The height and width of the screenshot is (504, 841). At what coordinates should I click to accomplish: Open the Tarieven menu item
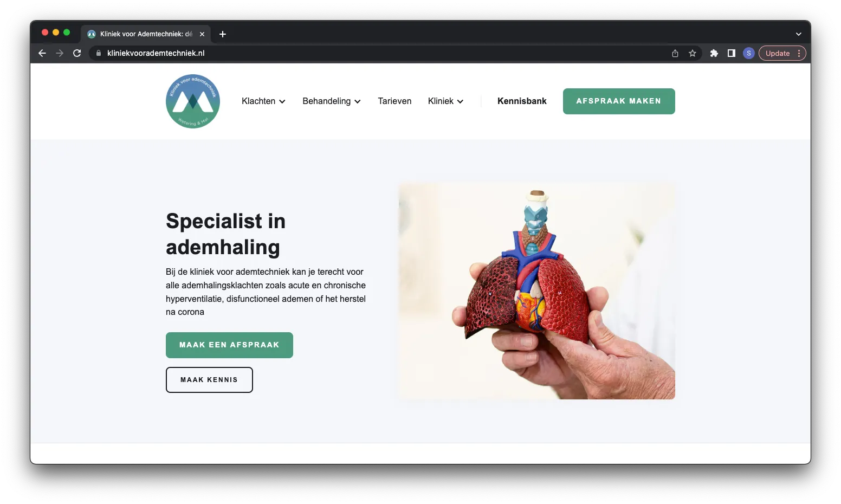394,101
